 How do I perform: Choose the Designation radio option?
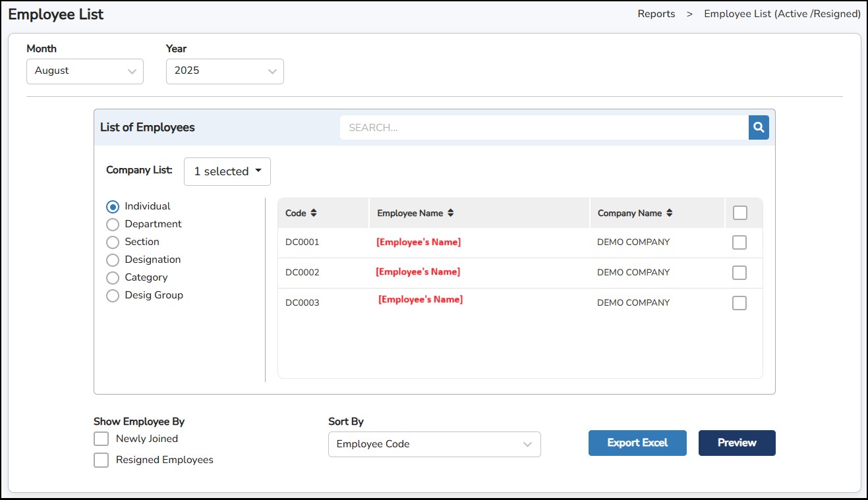(113, 260)
